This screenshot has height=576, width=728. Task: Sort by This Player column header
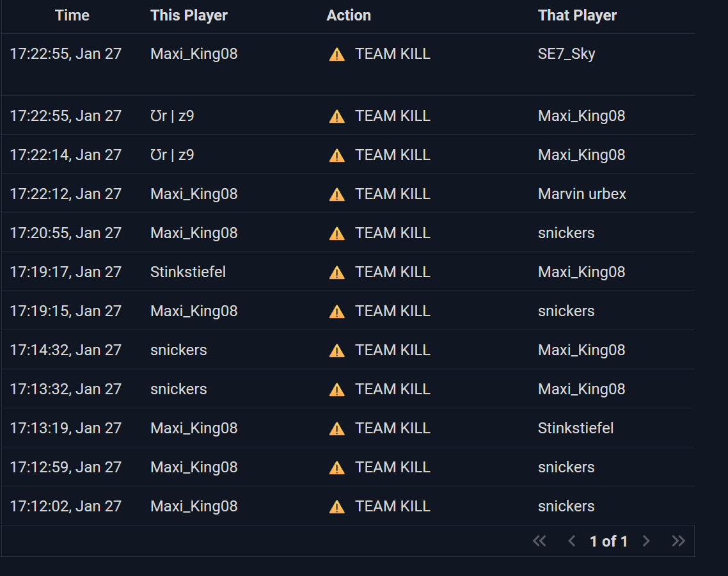(x=189, y=15)
